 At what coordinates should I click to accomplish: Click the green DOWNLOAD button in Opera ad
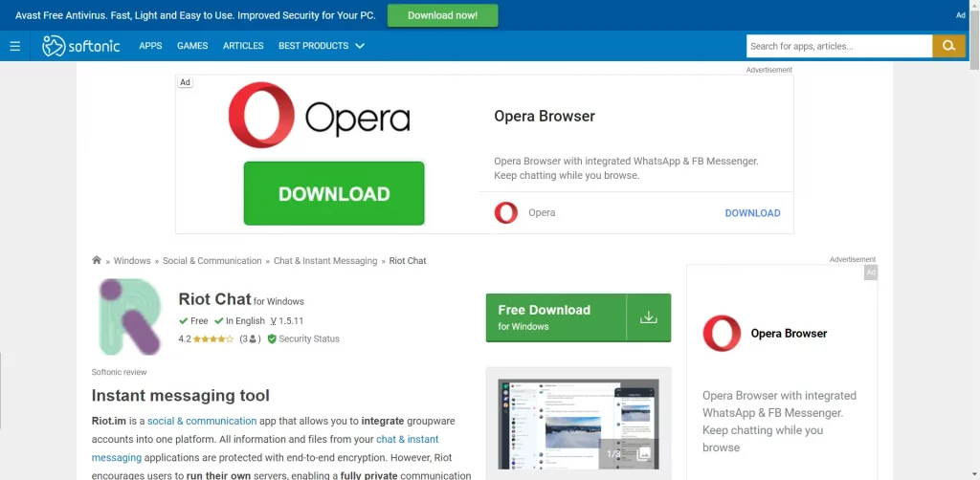pyautogui.click(x=334, y=193)
